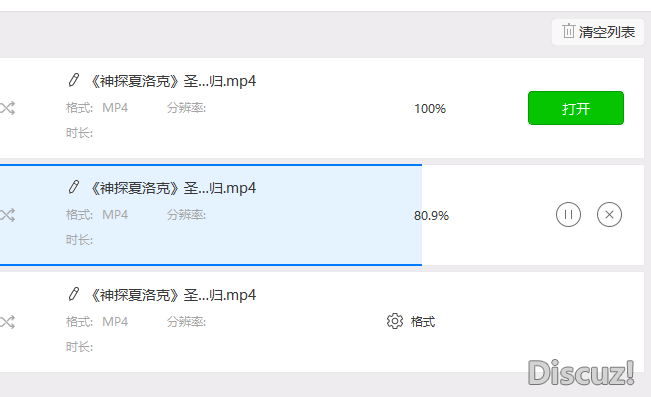Viewport: 651px width, 397px height.
Task: Select first file name text
Action: pyautogui.click(x=173, y=81)
